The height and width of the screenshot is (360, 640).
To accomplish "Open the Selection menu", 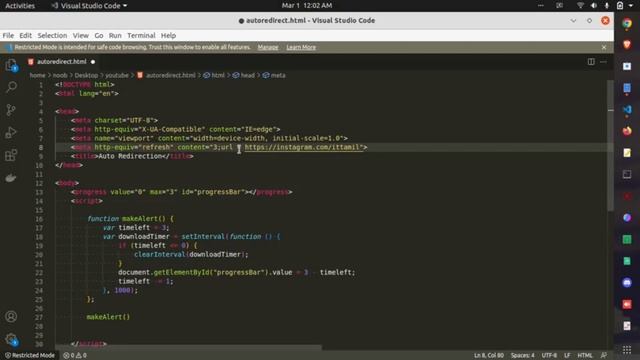I will tap(52, 36).
